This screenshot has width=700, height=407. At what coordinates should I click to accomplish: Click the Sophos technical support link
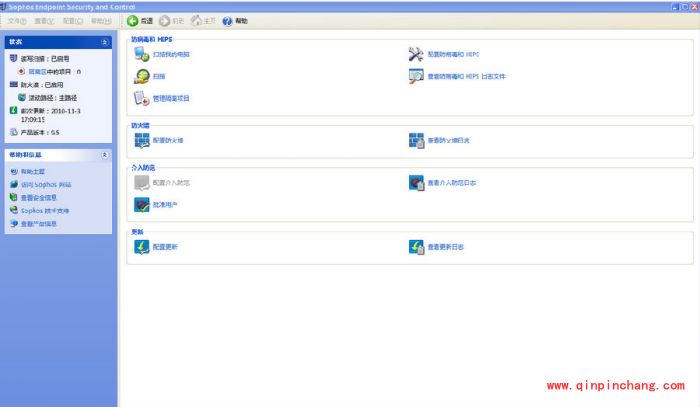point(45,211)
